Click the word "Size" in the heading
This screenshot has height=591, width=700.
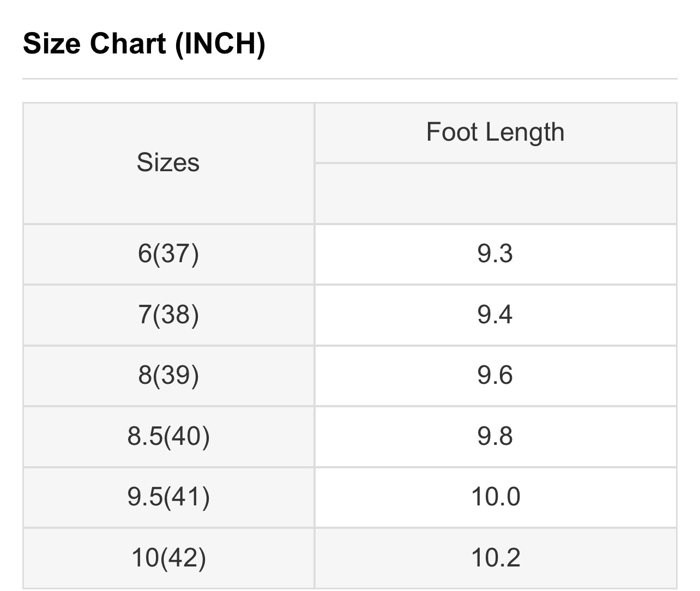click(x=52, y=44)
